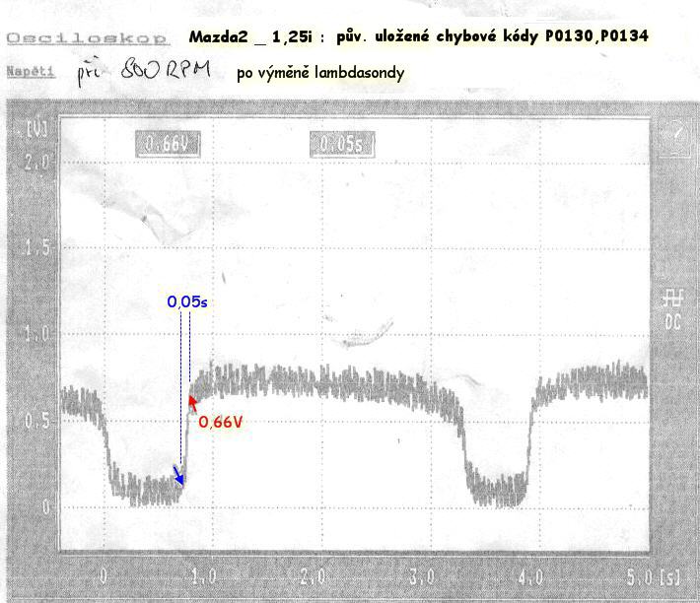Click the Napětí label
The height and width of the screenshot is (603, 700).
(30, 72)
